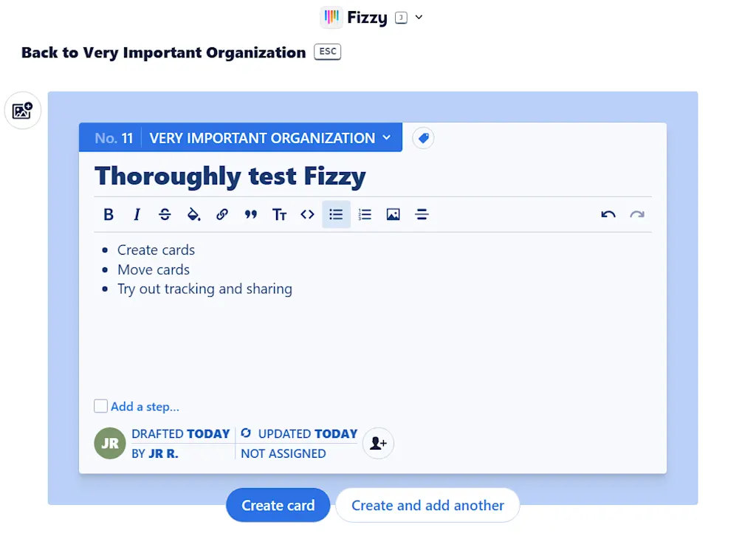Check the Add a step checkbox
Screen dimensions: 756x539
[x=100, y=405]
